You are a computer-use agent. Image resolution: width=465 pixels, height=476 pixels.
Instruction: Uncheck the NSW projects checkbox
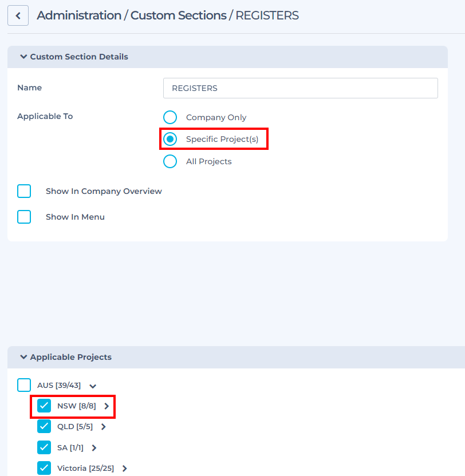pyautogui.click(x=44, y=406)
